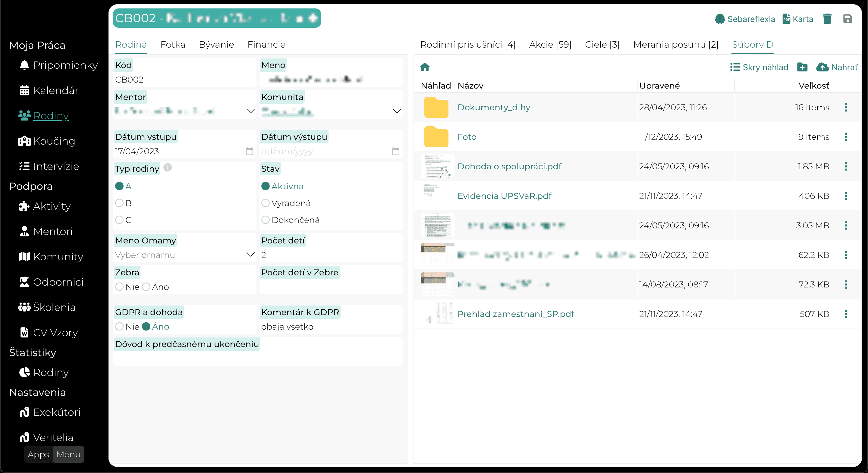Open the Akcie [59] tab

[550, 45]
